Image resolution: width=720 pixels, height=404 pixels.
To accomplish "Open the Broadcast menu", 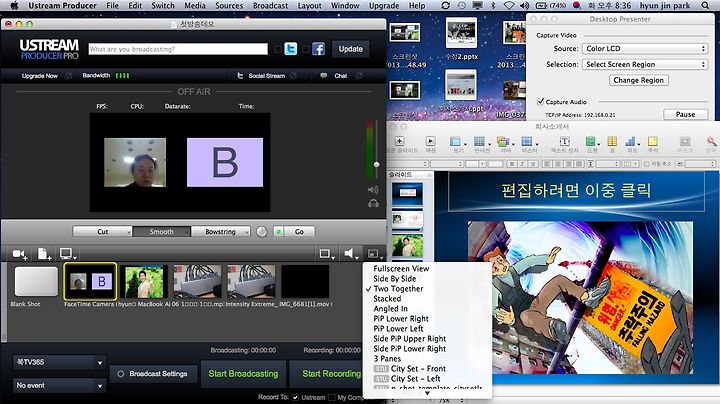I will click(x=270, y=6).
